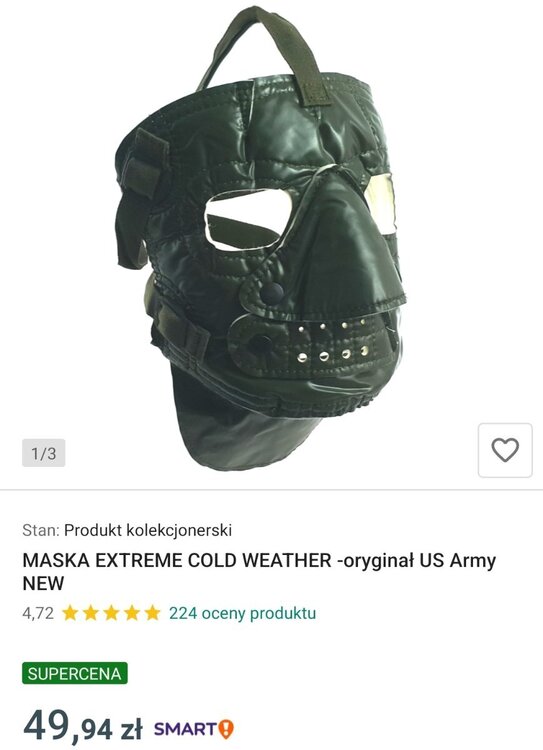Click the third yellow rating star

tap(111, 613)
